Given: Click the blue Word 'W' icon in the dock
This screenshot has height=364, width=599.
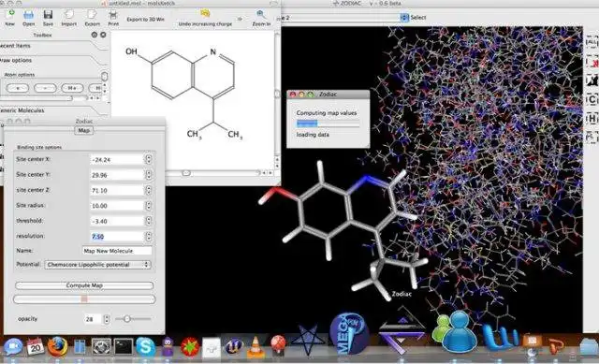Looking at the screenshot, I should point(502,337).
